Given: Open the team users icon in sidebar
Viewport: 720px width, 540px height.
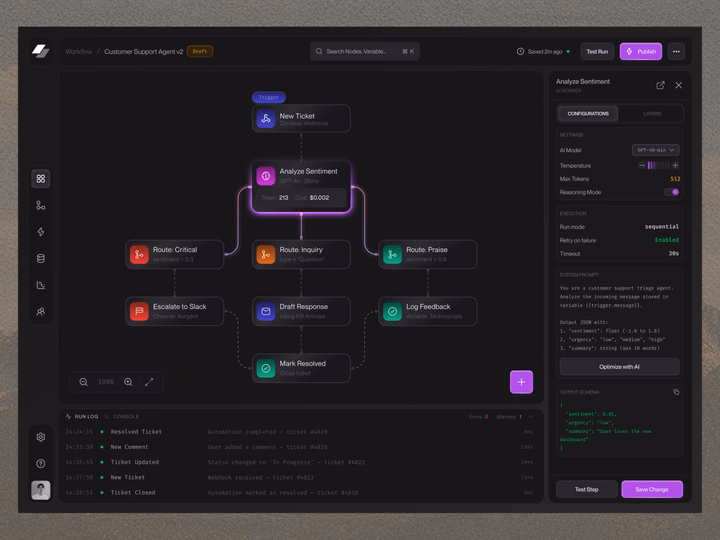Looking at the screenshot, I should coord(41,312).
